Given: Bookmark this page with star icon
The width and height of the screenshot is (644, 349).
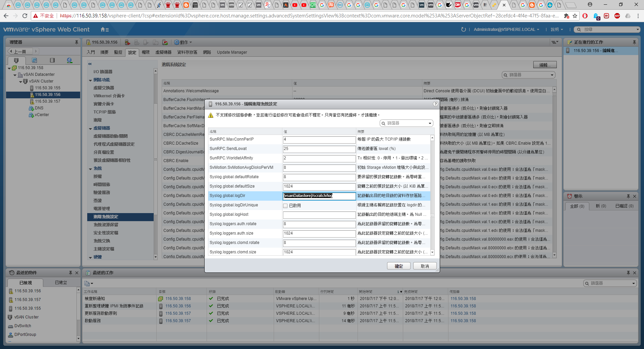Looking at the screenshot, I should (575, 16).
